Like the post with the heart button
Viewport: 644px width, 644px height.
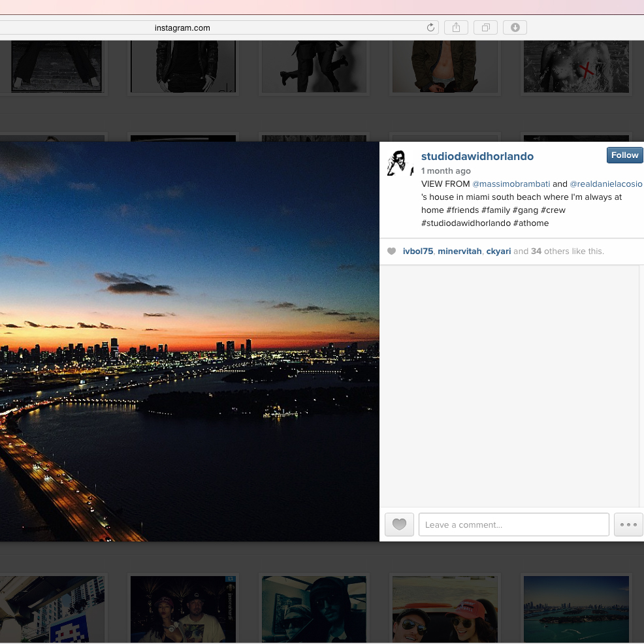tap(399, 524)
